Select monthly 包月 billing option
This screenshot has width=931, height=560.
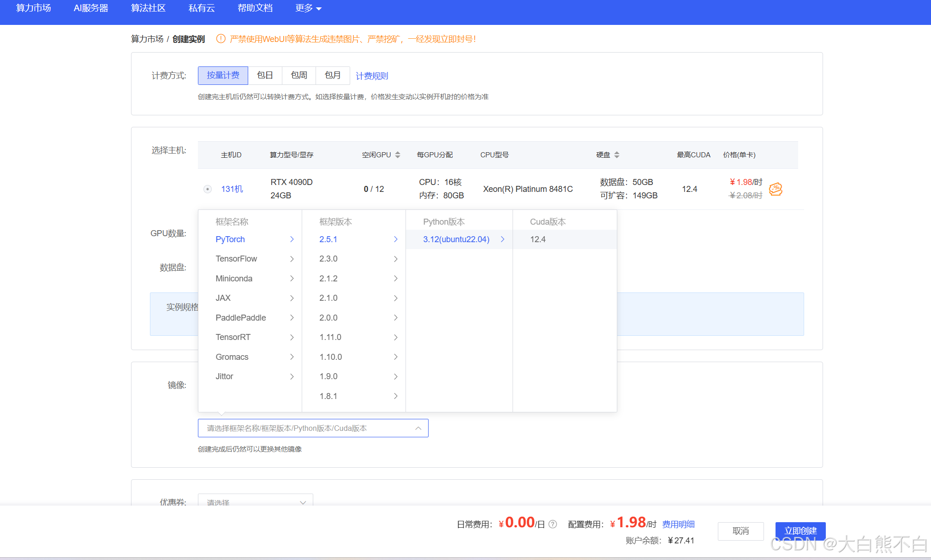(x=332, y=75)
